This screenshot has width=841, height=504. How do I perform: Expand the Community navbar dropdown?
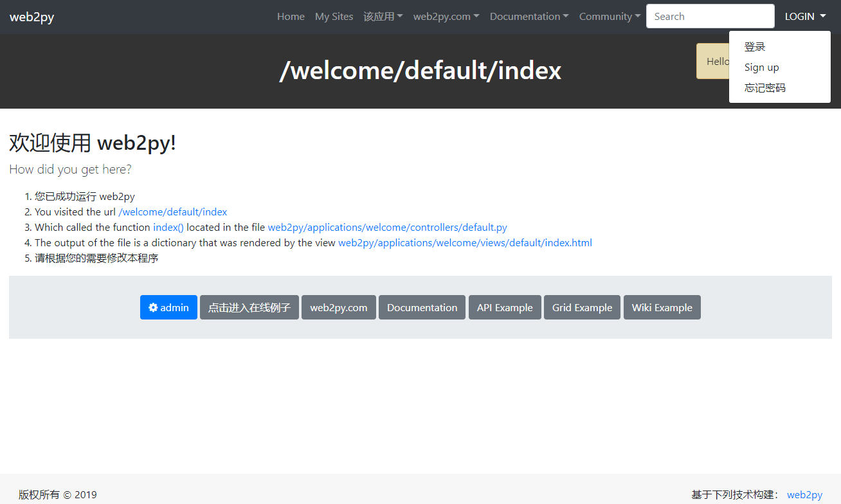tap(610, 17)
